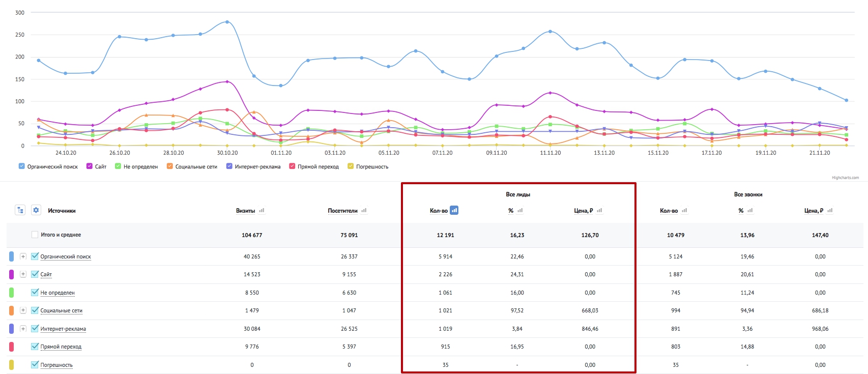Show chart for Все лиды Цена column

[599, 210]
